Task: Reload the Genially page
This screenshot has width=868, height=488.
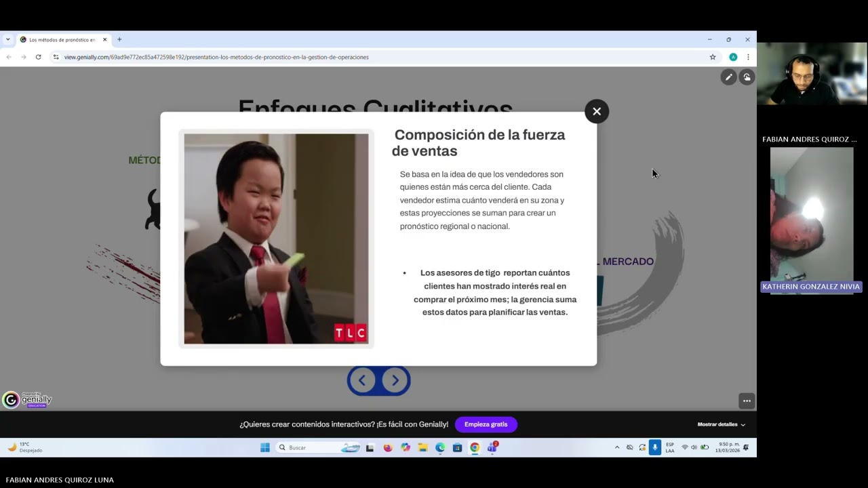Action: [x=38, y=57]
